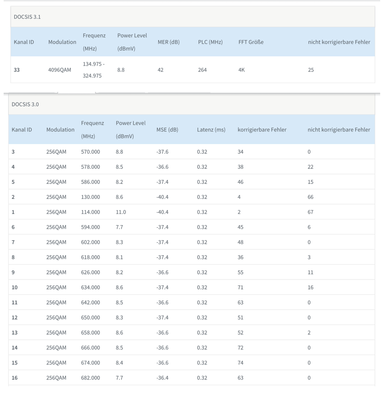The width and height of the screenshot is (382, 400).
Task: Click uncorrectable errors value 16 for channel 10
Action: point(310,287)
